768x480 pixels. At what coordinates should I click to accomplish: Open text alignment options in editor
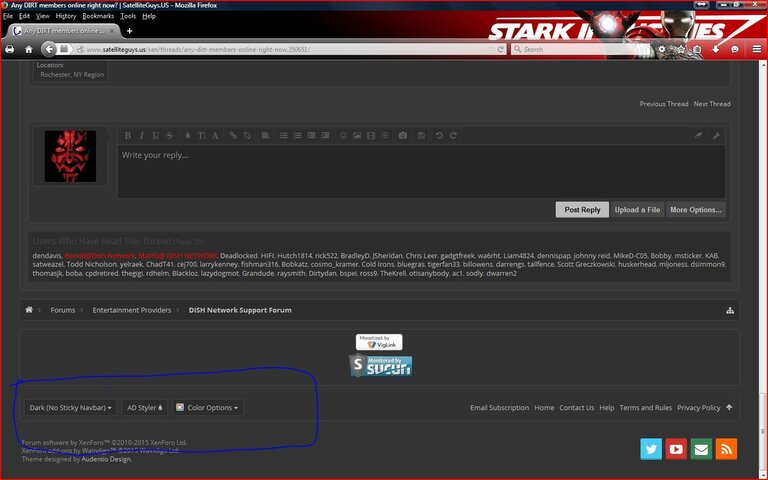(265, 136)
